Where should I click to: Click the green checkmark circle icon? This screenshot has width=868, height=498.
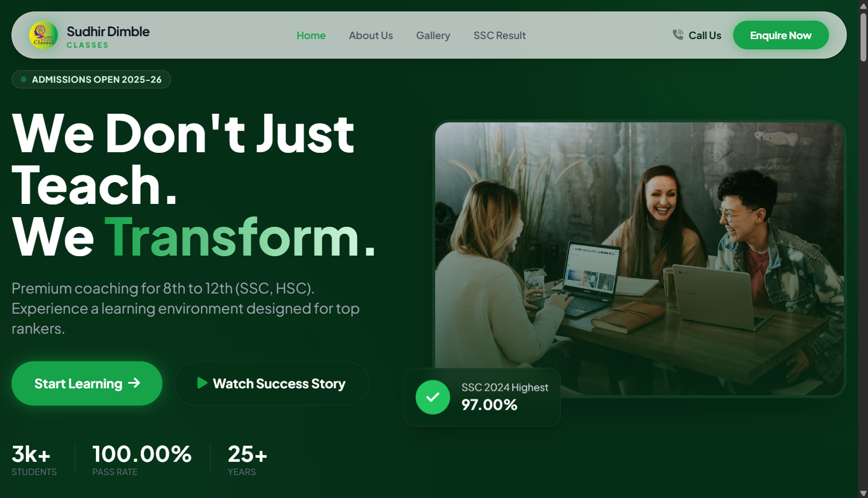click(x=433, y=397)
